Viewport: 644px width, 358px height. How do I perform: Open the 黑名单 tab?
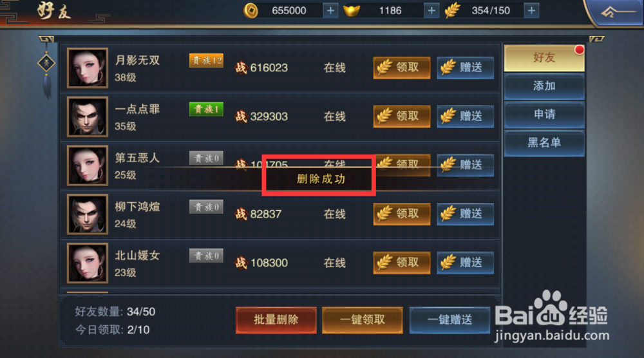544,143
